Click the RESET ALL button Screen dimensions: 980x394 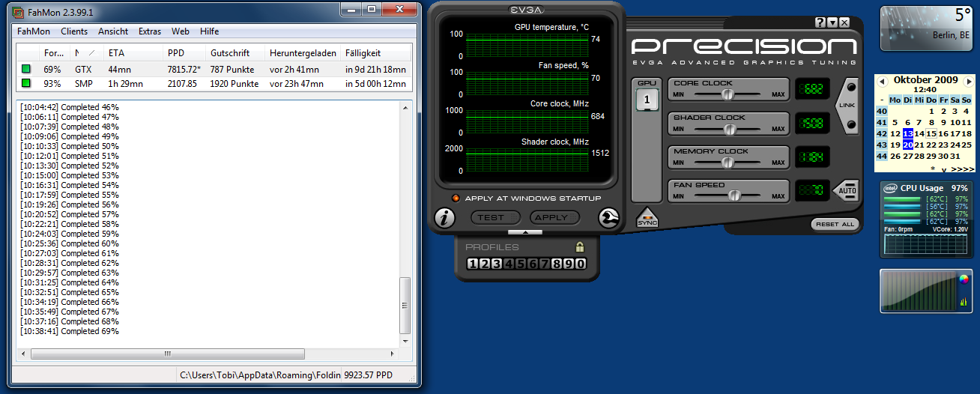click(835, 224)
